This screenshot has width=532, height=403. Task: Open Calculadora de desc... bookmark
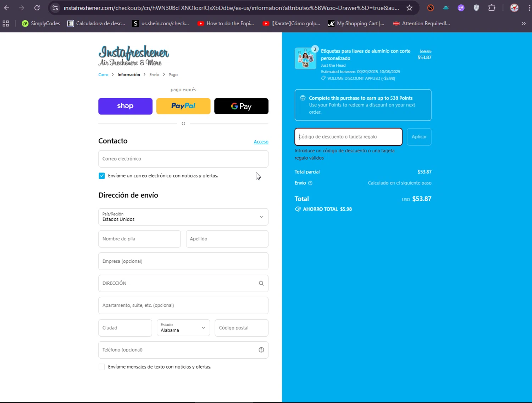pos(96,23)
